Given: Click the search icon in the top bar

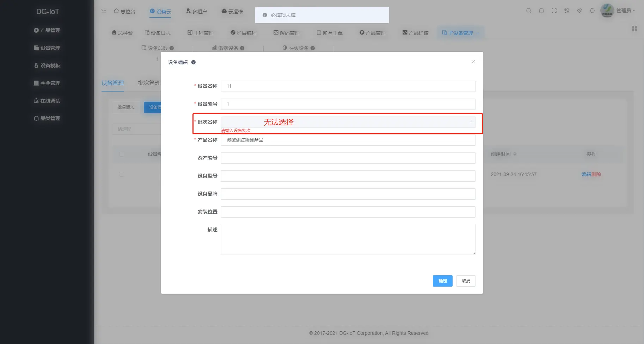Looking at the screenshot, I should pos(529,11).
